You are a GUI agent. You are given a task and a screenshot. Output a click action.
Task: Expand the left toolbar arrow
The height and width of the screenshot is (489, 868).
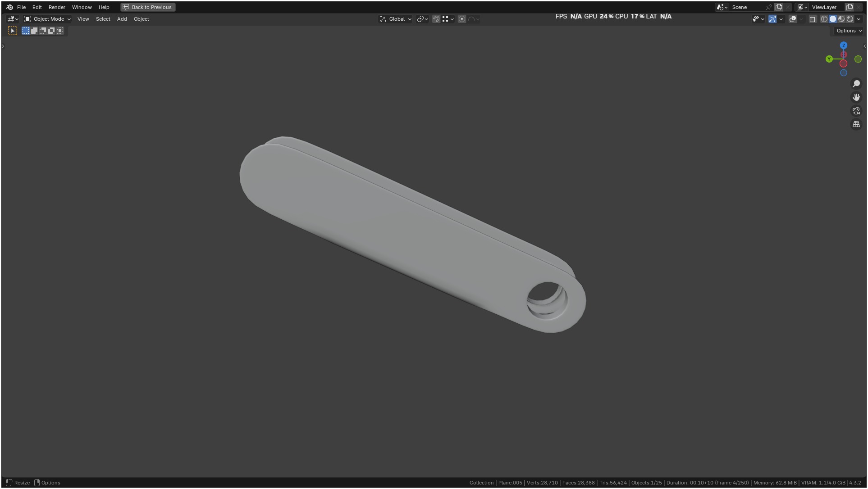click(x=3, y=46)
